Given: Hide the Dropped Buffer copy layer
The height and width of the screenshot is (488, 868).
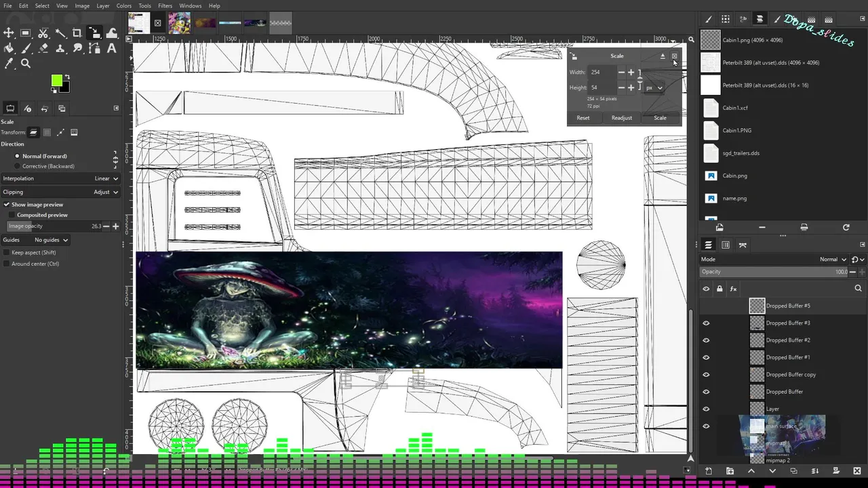Looking at the screenshot, I should (706, 374).
